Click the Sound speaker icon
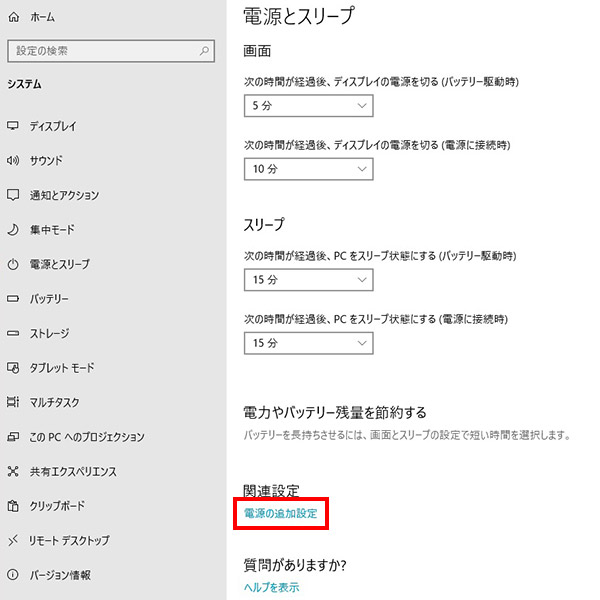This screenshot has width=600, height=600. click(x=13, y=160)
